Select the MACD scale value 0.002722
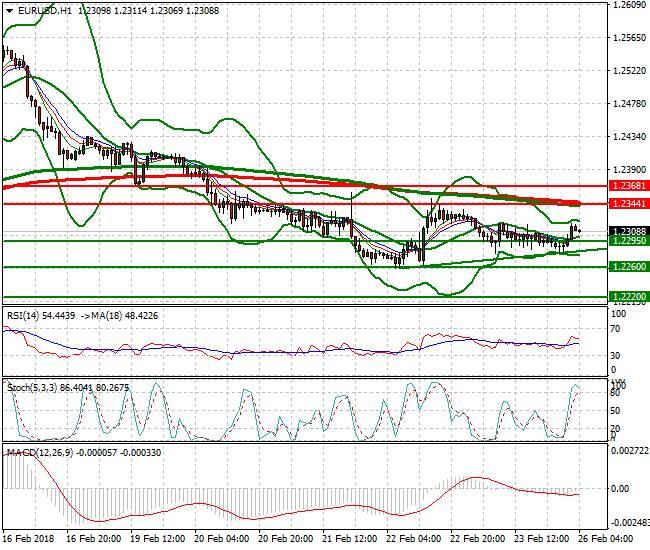 coord(630,451)
